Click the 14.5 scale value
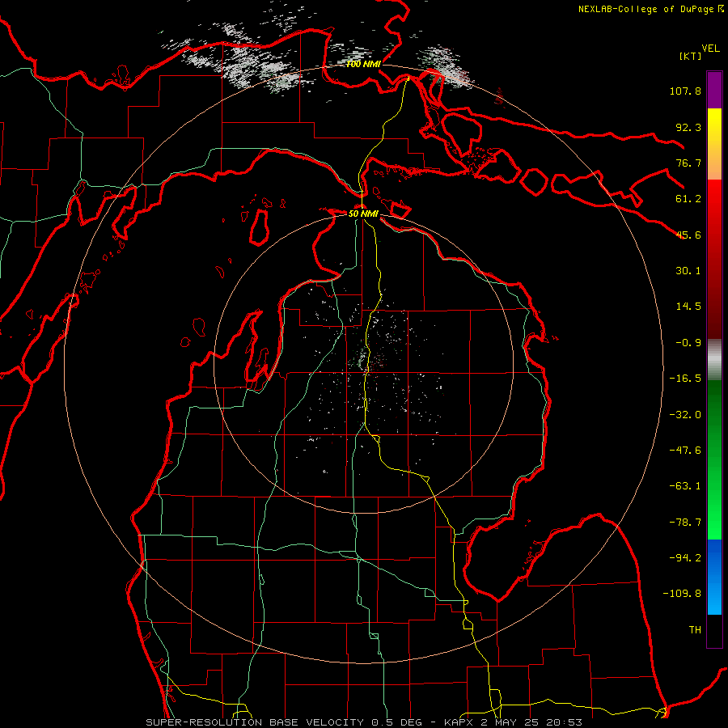The height and width of the screenshot is (728, 728). click(x=688, y=307)
